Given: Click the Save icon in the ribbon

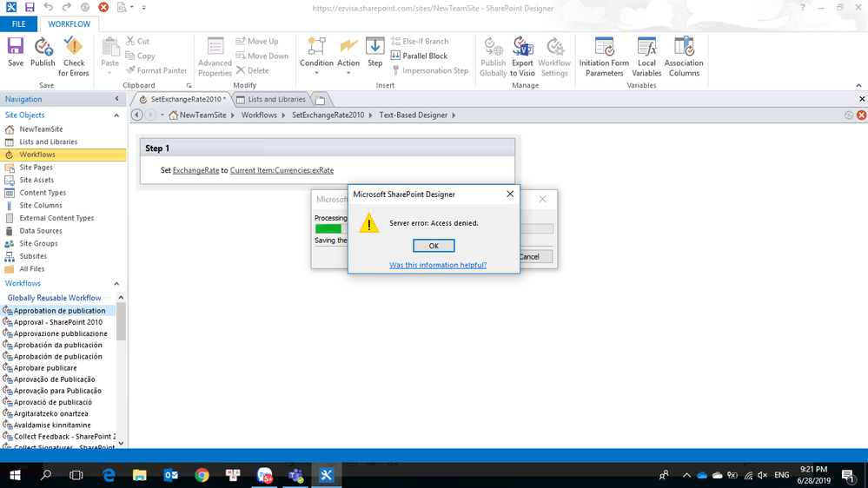Looking at the screenshot, I should 16,52.
